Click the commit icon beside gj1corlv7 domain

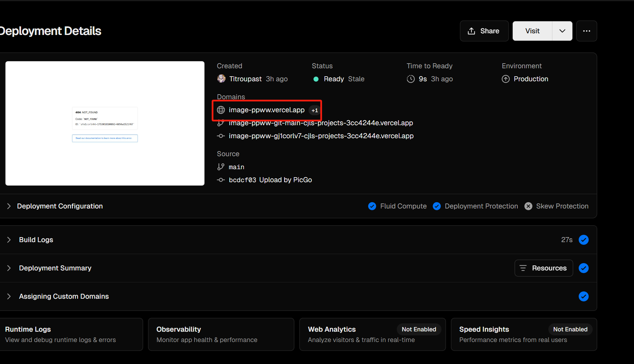pos(221,136)
